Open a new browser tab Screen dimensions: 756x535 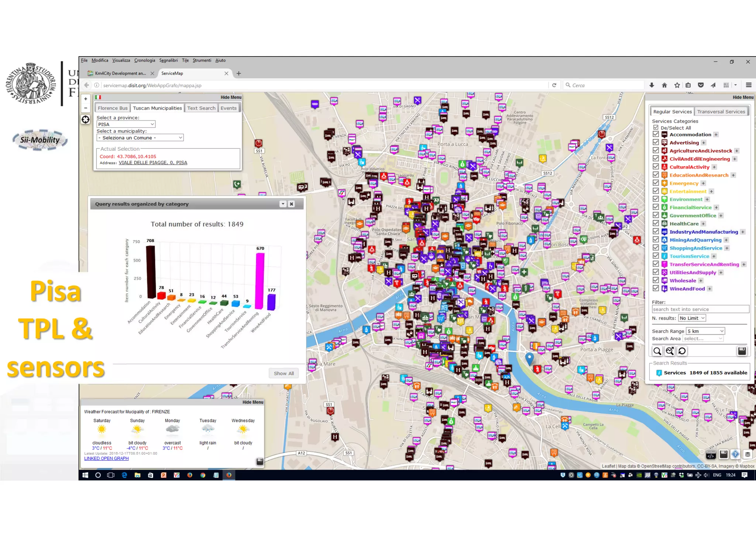tap(239, 74)
